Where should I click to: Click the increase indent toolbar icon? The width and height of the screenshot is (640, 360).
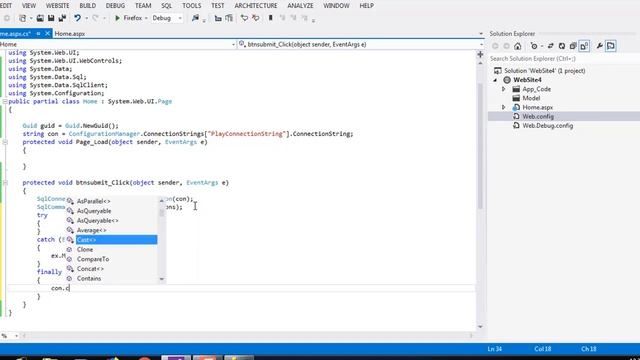(229, 18)
